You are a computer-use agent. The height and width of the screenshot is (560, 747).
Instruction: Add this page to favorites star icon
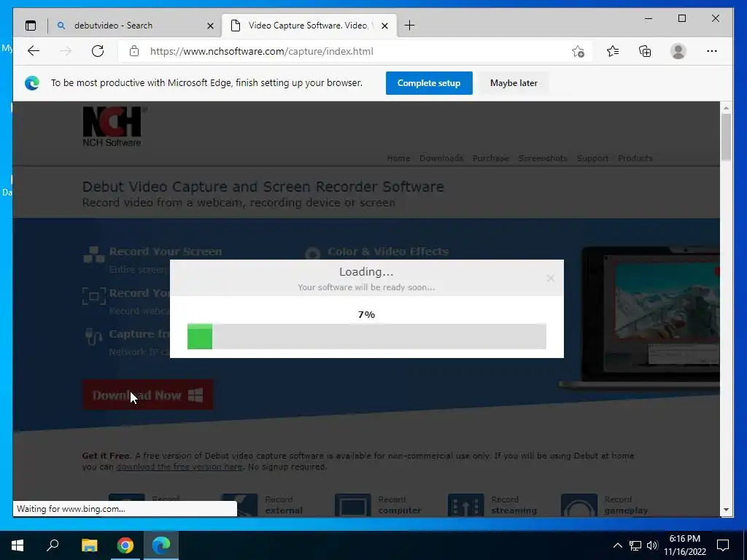coord(578,51)
